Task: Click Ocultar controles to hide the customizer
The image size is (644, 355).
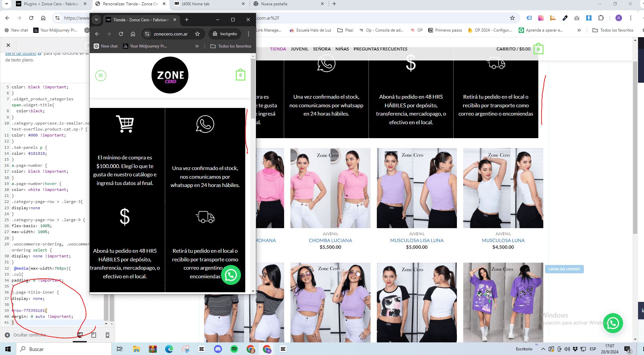Action: pyautogui.click(x=26, y=335)
